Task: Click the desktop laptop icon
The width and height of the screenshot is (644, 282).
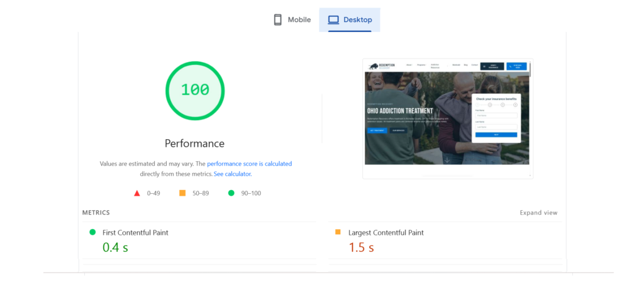Action: click(x=333, y=20)
